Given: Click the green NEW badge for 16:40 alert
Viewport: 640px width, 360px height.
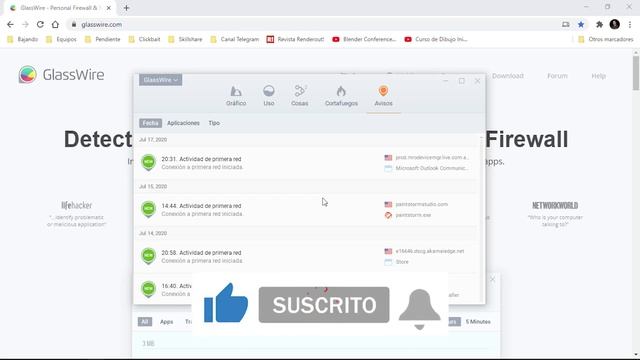Looking at the screenshot, I should point(149,289).
